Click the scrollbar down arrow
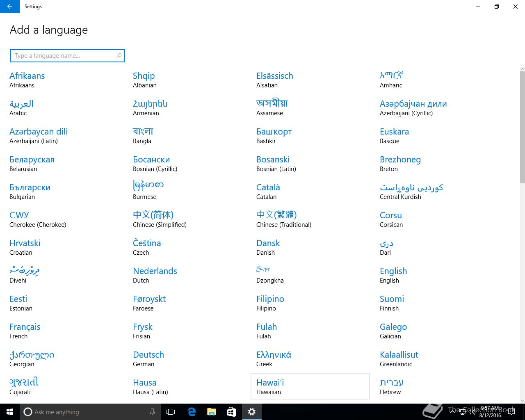The image size is (525, 420). point(522,401)
